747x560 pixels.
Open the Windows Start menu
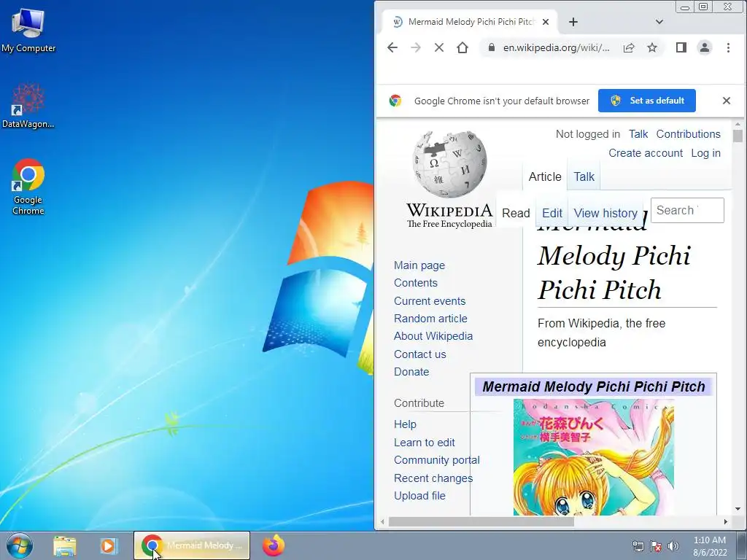point(19,545)
